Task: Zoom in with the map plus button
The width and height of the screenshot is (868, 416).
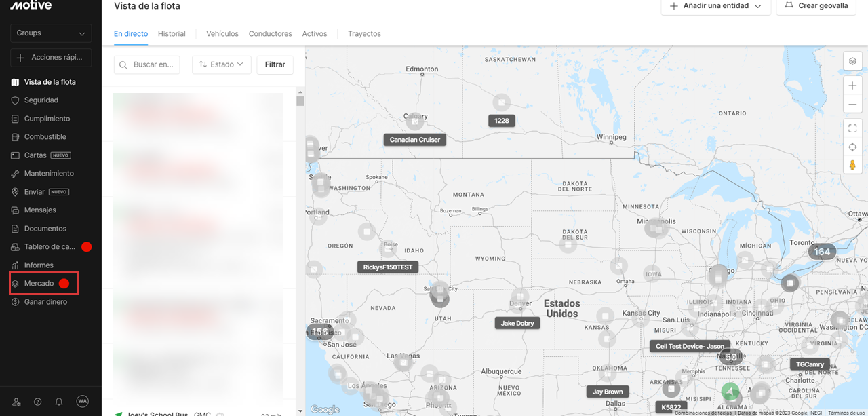Action: point(852,86)
